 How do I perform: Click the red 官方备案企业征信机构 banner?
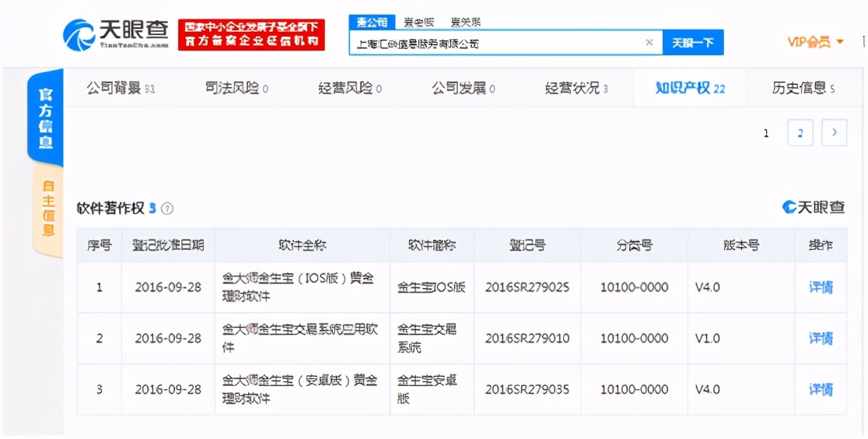251,35
